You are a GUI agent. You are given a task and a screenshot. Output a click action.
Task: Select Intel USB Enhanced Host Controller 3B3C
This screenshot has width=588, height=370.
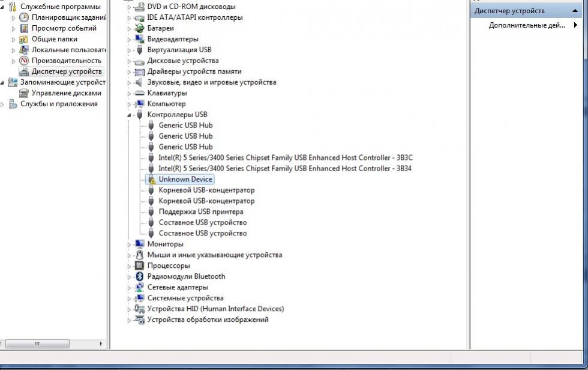286,157
